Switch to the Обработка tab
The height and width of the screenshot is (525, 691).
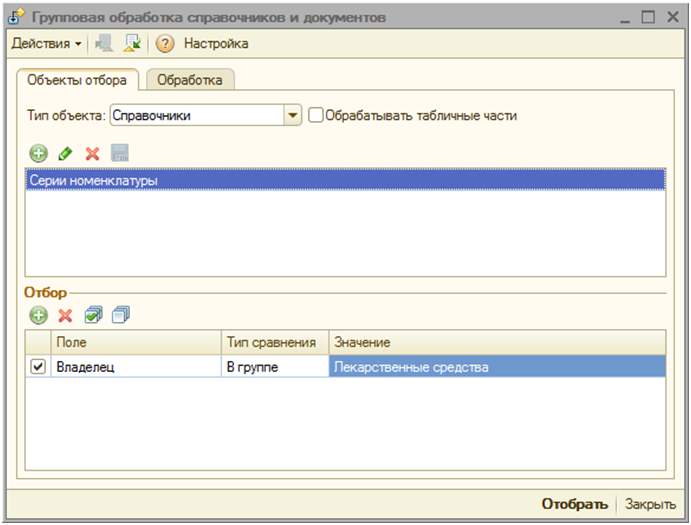click(191, 79)
